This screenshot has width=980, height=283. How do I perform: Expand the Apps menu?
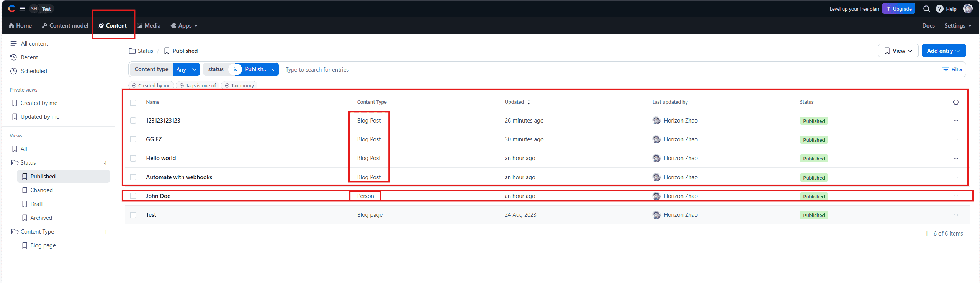tap(184, 26)
